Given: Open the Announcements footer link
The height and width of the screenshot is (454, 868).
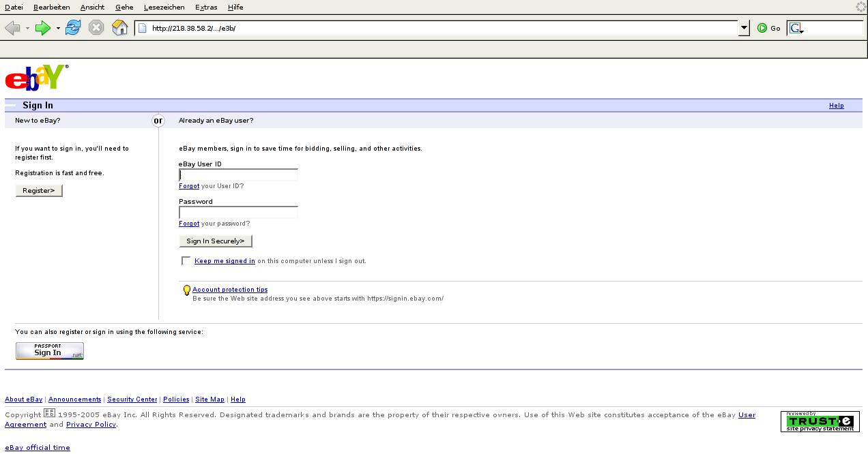Looking at the screenshot, I should pos(75,399).
